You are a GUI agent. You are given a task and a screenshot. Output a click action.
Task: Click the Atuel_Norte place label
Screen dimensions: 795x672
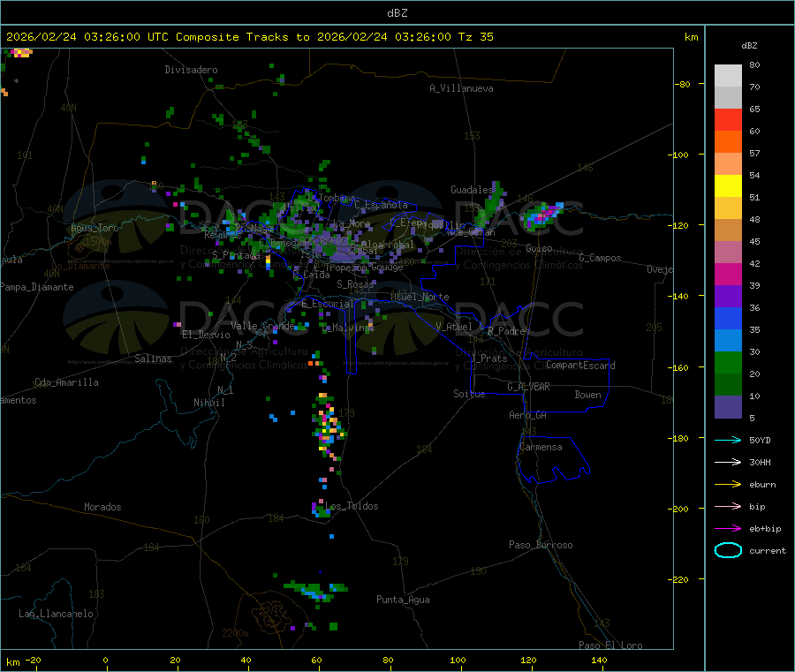(420, 297)
